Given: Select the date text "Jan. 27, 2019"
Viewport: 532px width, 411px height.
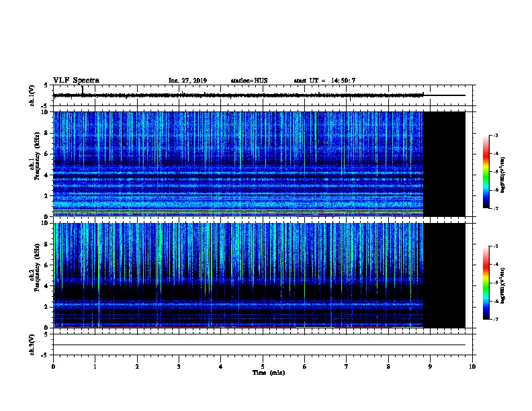Looking at the screenshot, I should pyautogui.click(x=187, y=81).
